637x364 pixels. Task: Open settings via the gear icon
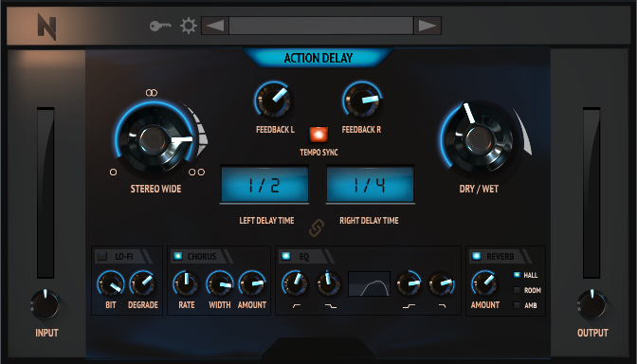coord(189,26)
